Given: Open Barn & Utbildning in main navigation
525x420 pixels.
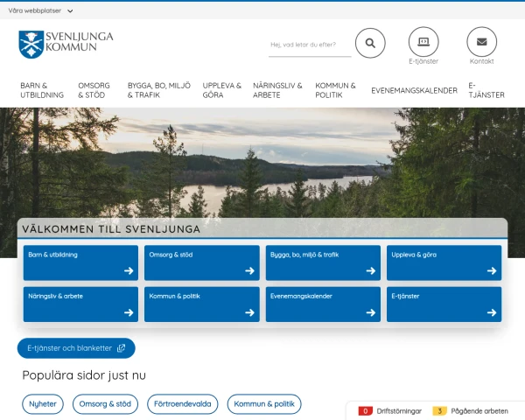Looking at the screenshot, I should 42,90.
